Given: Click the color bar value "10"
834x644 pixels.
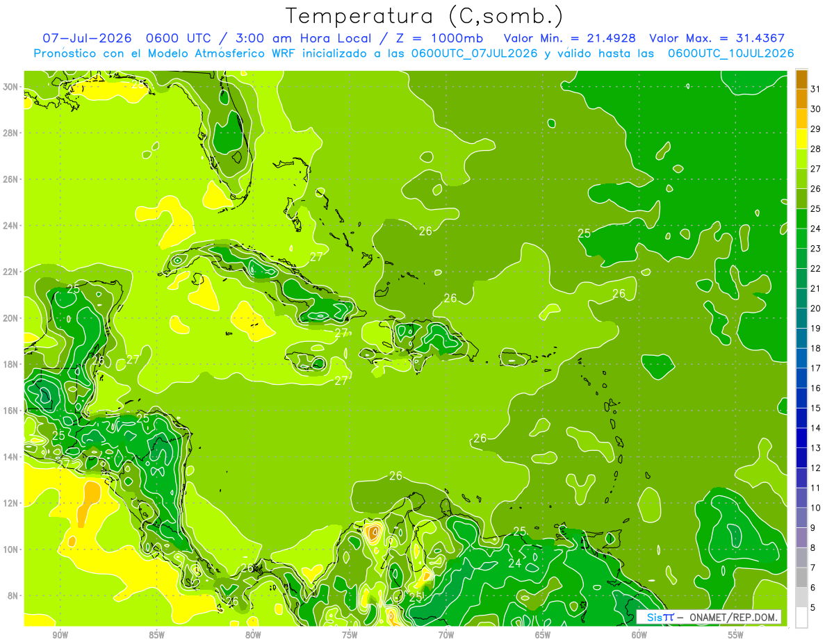Looking at the screenshot, I should [816, 508].
